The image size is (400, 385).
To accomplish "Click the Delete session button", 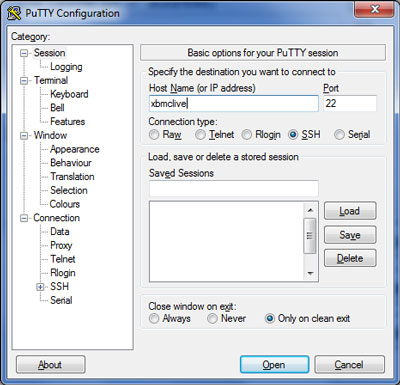I will tap(350, 258).
